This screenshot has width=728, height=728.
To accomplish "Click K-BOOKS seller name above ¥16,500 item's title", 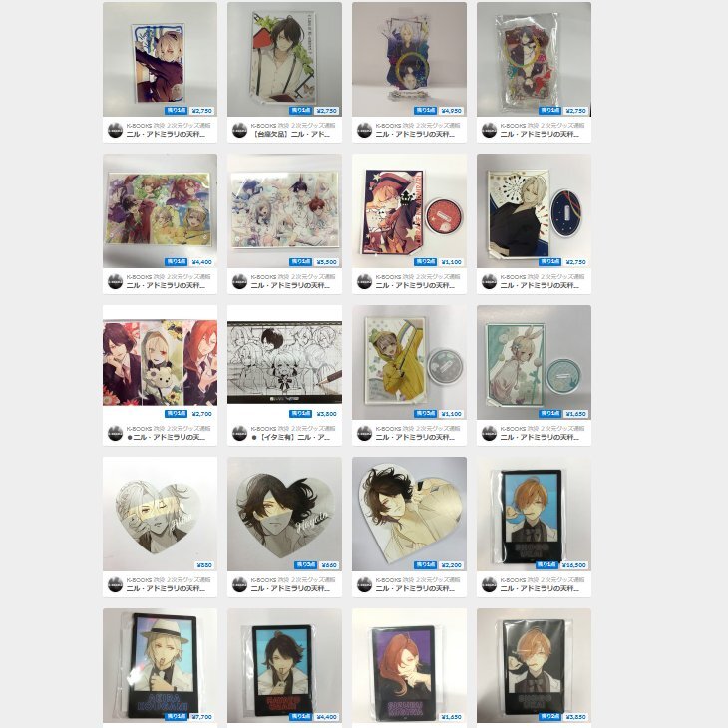I will coord(543,579).
